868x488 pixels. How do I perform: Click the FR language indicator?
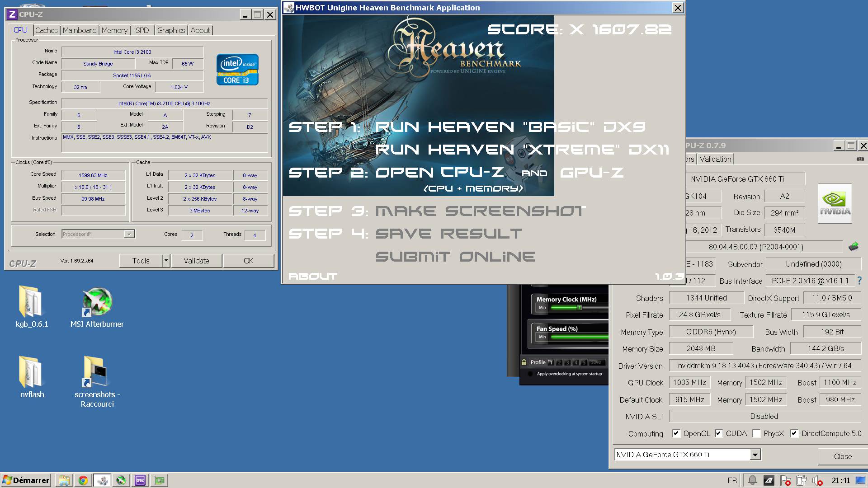732,480
